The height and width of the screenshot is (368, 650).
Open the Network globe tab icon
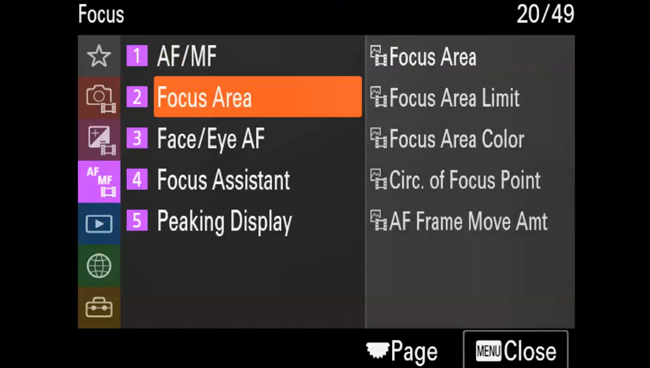point(99,266)
